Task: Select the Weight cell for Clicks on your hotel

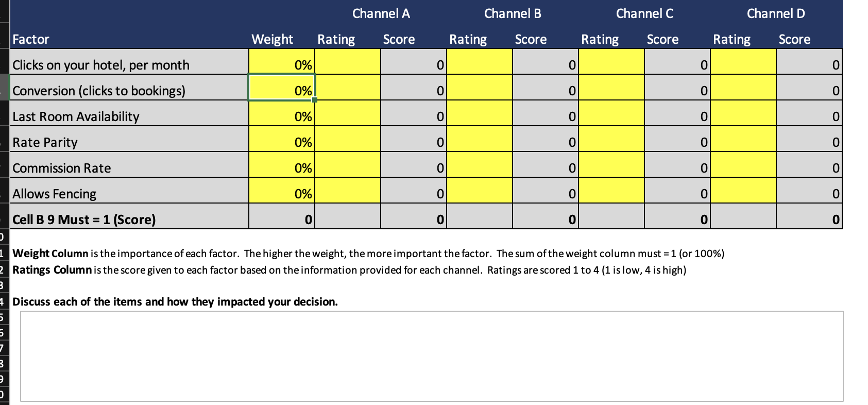Action: coord(281,65)
